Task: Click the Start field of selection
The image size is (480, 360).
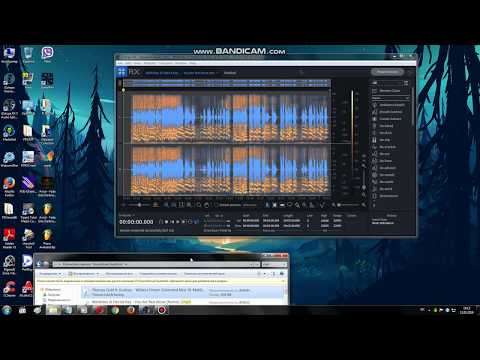Action: coord(251,220)
